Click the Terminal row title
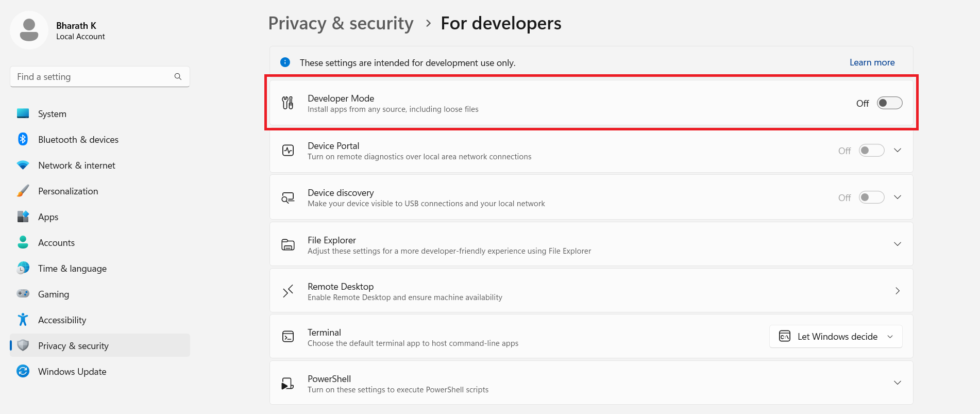Viewport: 980px width, 414px height. 324,332
